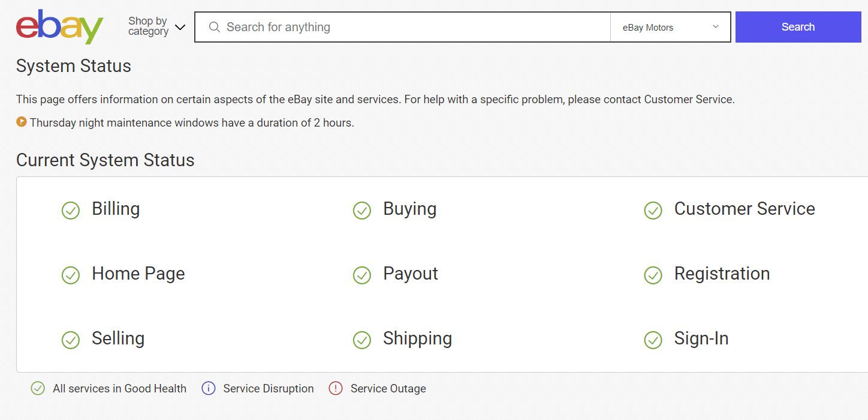Click the blue Service Disruption info icon

point(209,389)
